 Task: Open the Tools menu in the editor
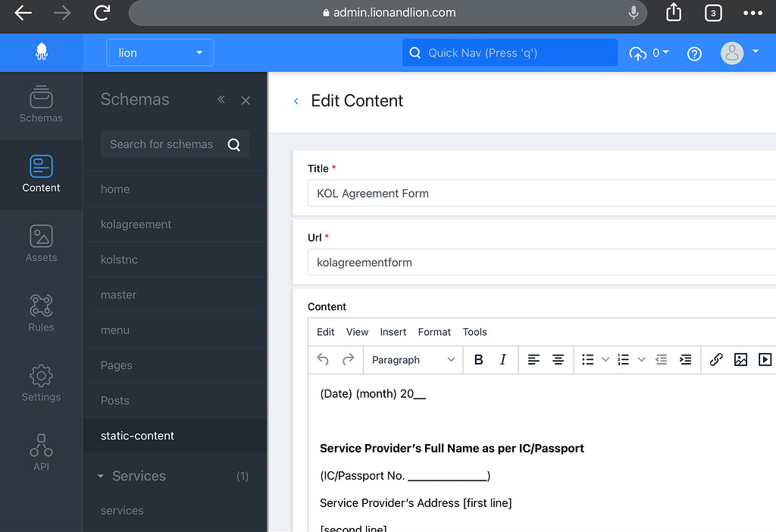click(x=474, y=332)
